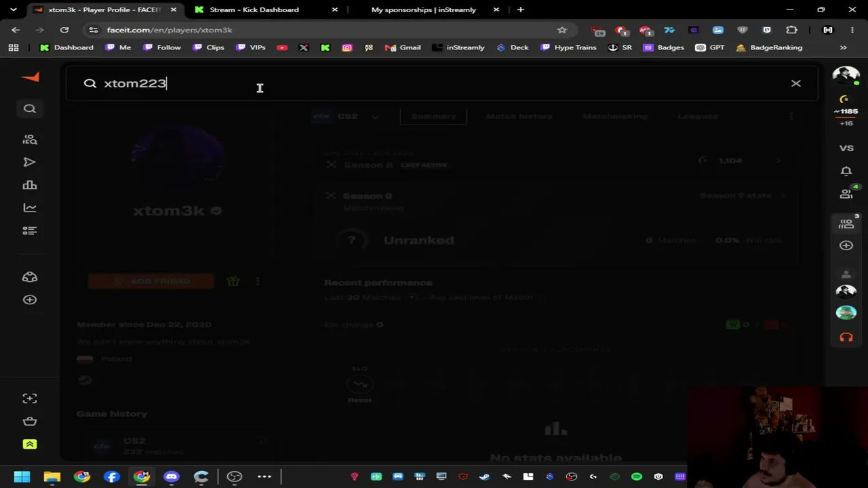Open the tab search dropdown arrow
The height and width of the screenshot is (488, 868).
tap(14, 9)
